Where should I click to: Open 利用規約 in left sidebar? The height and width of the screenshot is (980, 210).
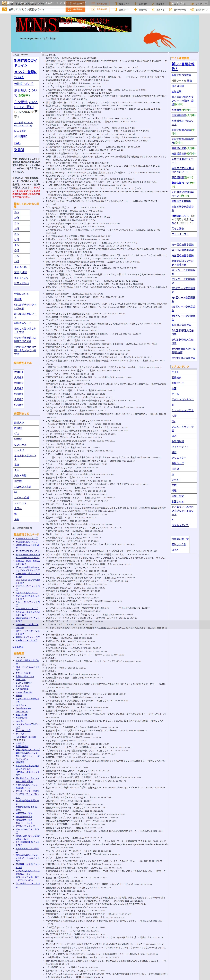[x=21, y=136]
